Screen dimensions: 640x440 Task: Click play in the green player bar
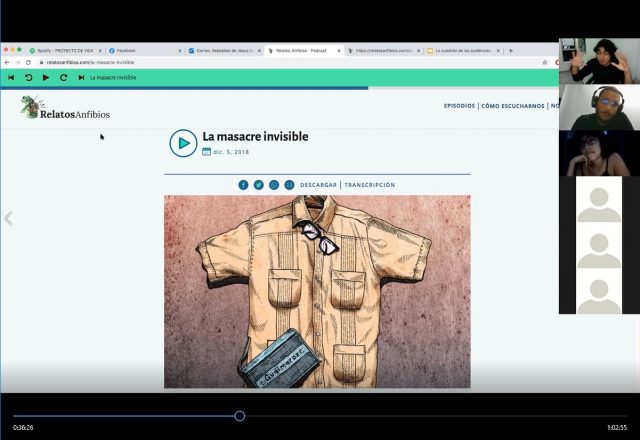pyautogui.click(x=45, y=77)
